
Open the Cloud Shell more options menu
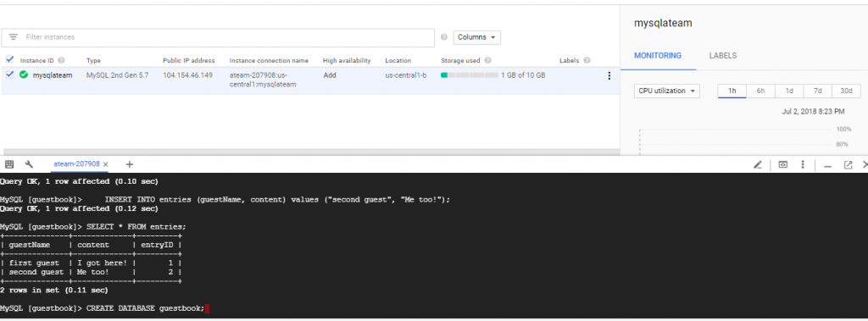pyautogui.click(x=803, y=165)
